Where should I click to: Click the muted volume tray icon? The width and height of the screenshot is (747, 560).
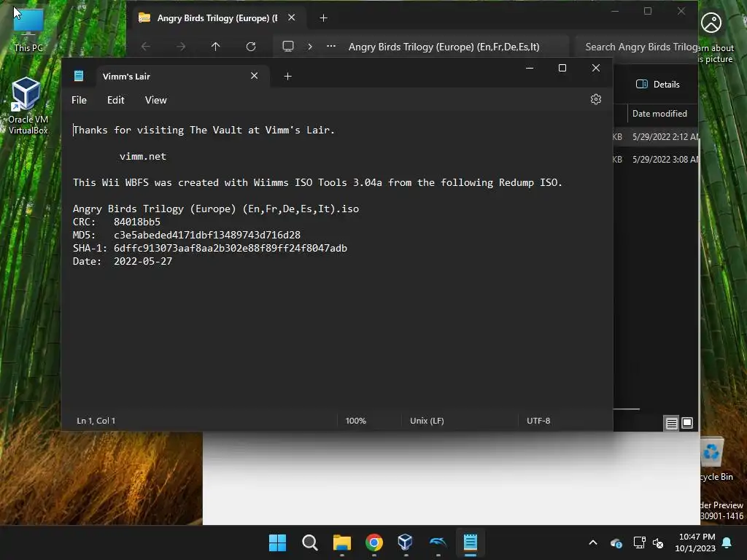658,542
